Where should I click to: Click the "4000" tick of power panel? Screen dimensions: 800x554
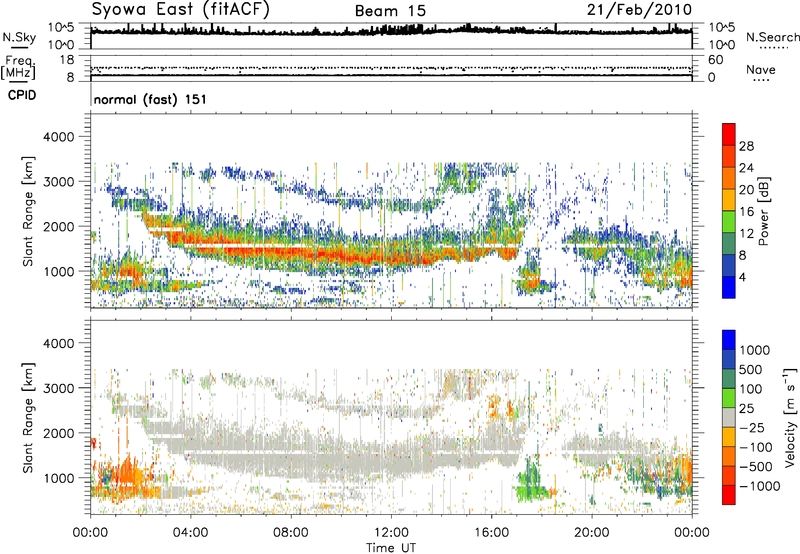(x=58, y=137)
